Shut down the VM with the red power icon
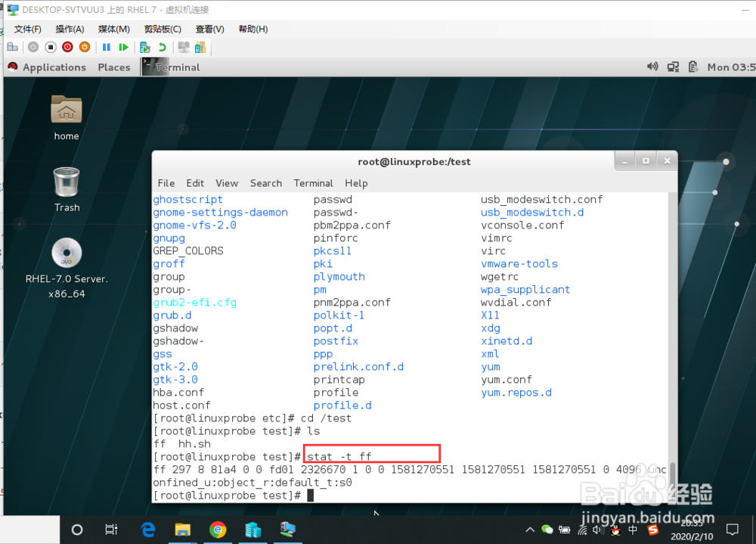The height and width of the screenshot is (544, 756). coord(67,47)
